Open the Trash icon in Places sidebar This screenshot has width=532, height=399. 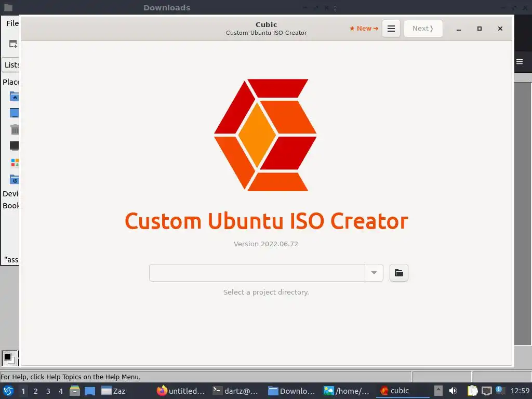click(14, 129)
